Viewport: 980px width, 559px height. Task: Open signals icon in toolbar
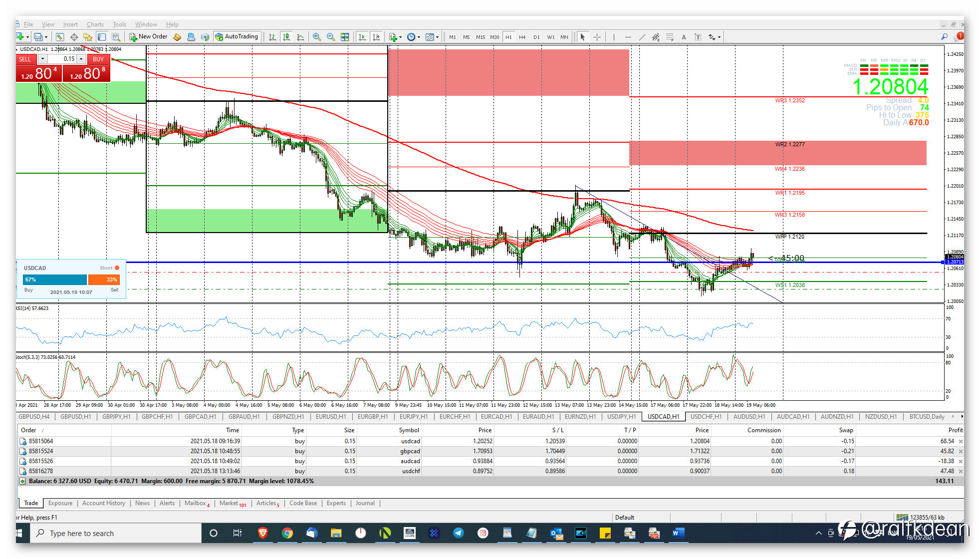click(205, 37)
